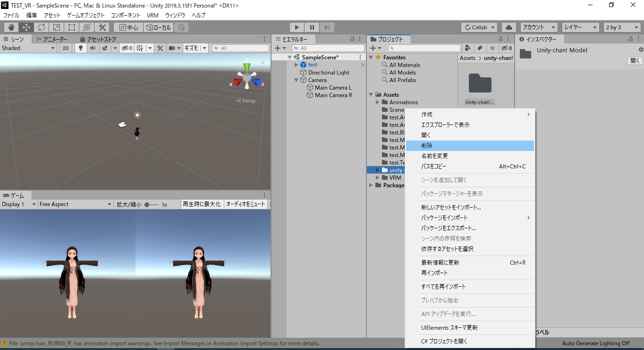Expand the test object in hierarchy

(297, 65)
